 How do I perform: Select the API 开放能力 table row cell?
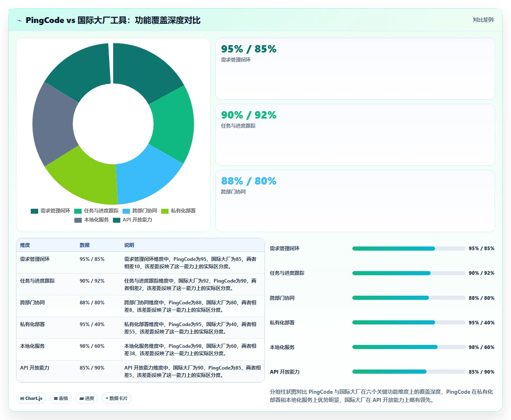pos(35,368)
